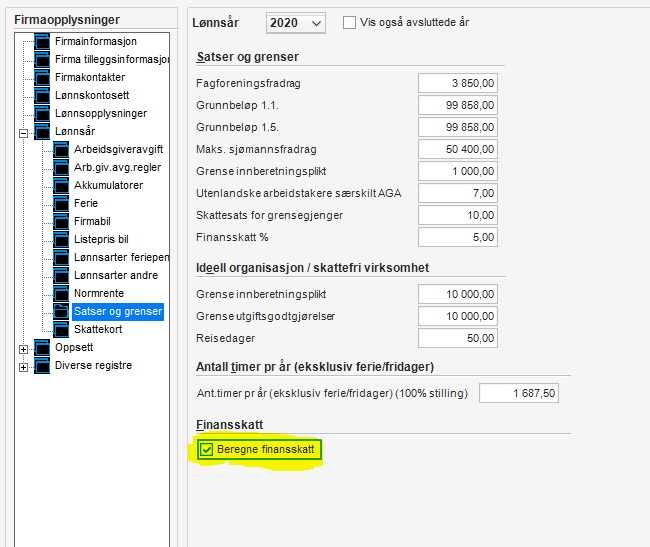Click Utenlandske arbeidstakere særskilt AGA field

[x=458, y=193]
